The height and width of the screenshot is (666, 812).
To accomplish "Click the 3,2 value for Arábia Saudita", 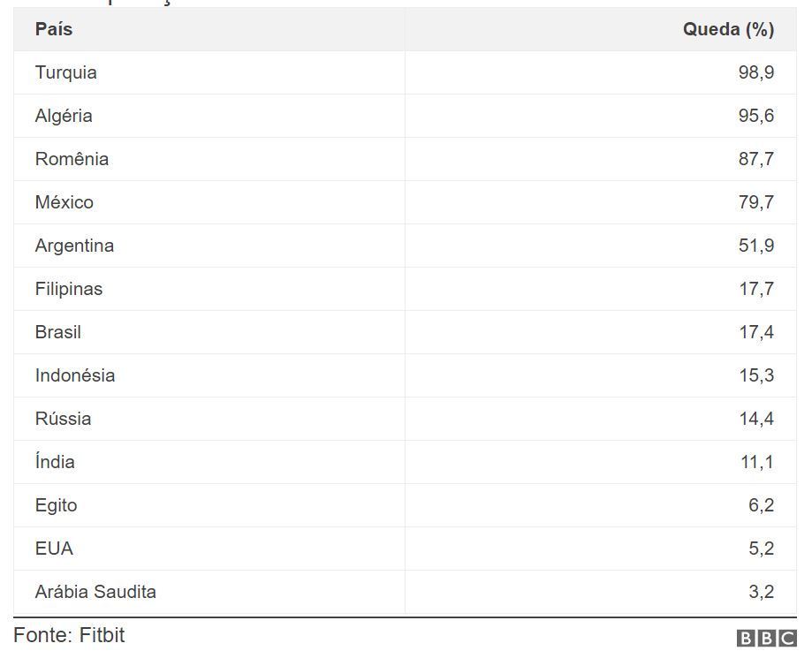I will pyautogui.click(x=762, y=592).
